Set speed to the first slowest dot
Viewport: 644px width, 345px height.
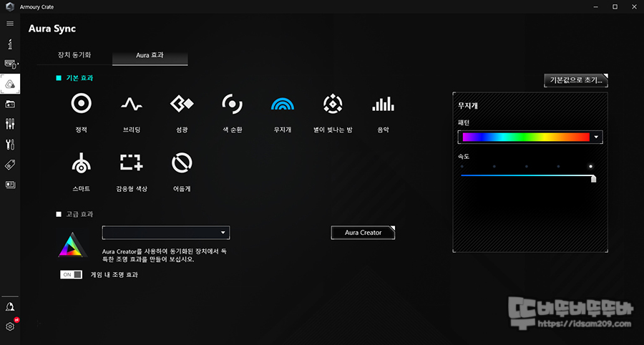[462, 166]
